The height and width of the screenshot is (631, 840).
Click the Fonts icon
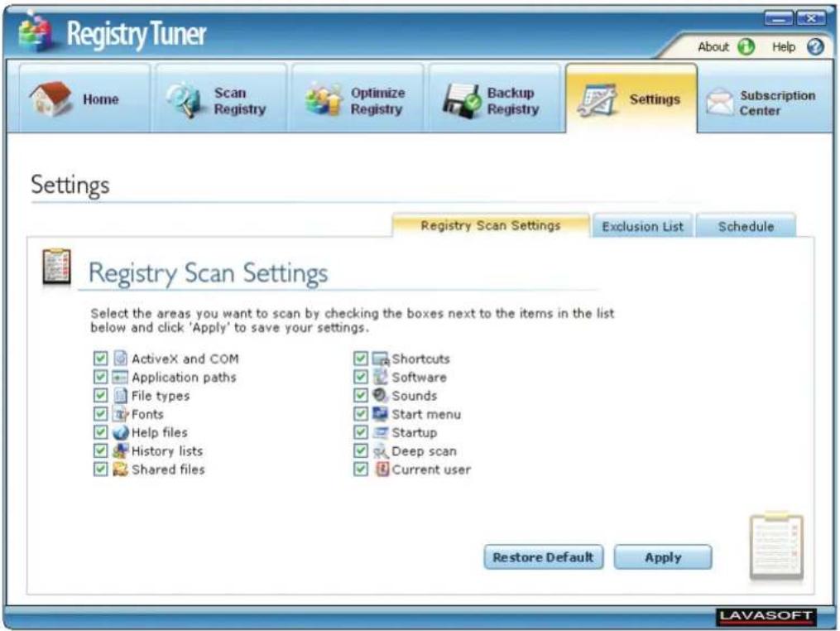(121, 414)
